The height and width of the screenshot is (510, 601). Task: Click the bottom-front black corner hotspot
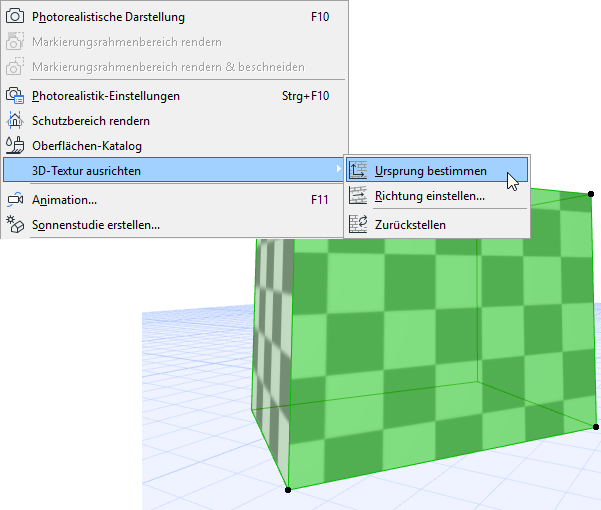coord(288,490)
